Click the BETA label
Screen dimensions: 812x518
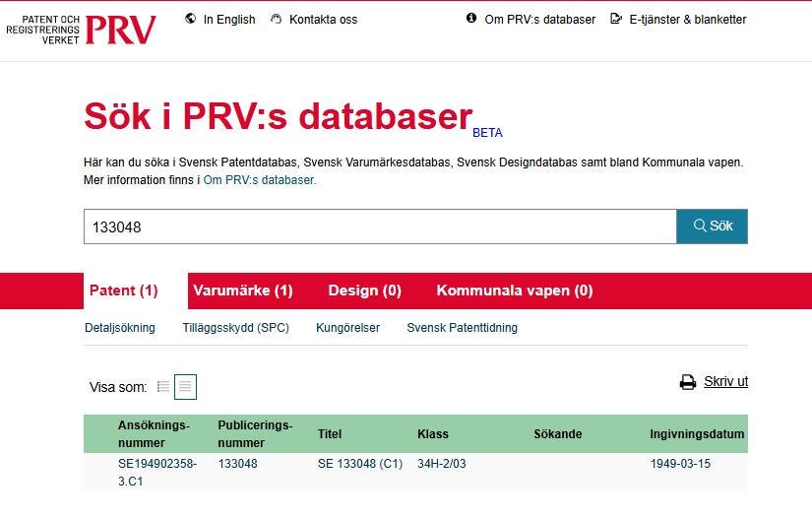[x=487, y=133]
